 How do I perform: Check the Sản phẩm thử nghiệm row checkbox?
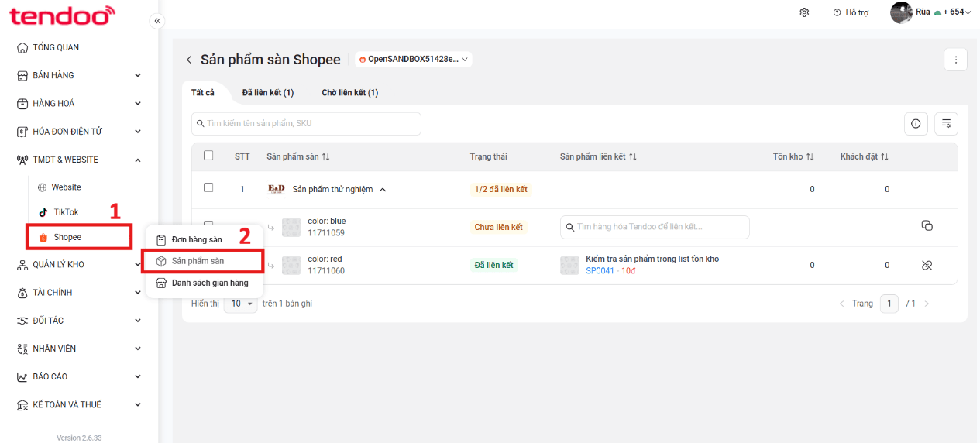click(208, 187)
